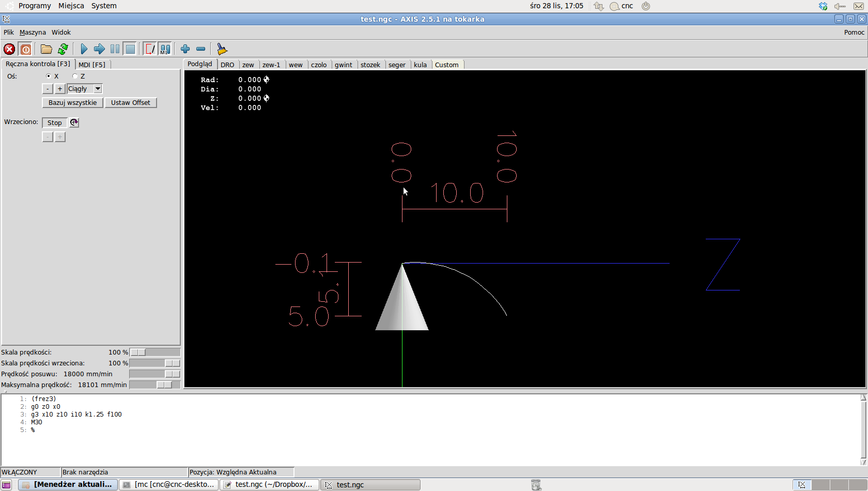Image resolution: width=868 pixels, height=491 pixels.
Task: Click the spindle clockwise rotation icon
Action: click(x=74, y=122)
